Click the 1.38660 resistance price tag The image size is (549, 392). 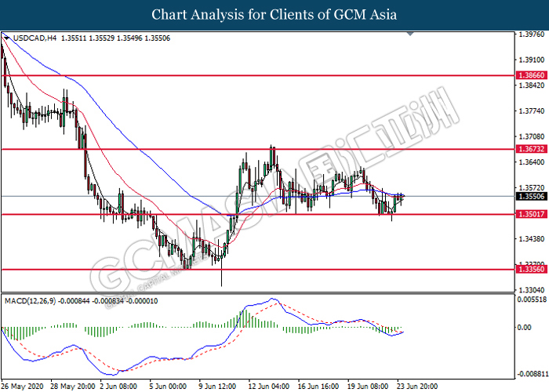tap(531, 76)
